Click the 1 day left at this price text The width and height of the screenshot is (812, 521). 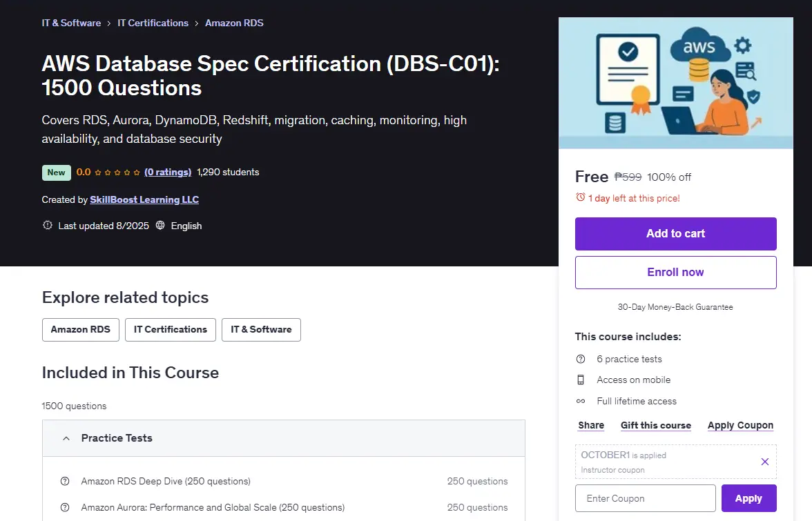pos(634,198)
